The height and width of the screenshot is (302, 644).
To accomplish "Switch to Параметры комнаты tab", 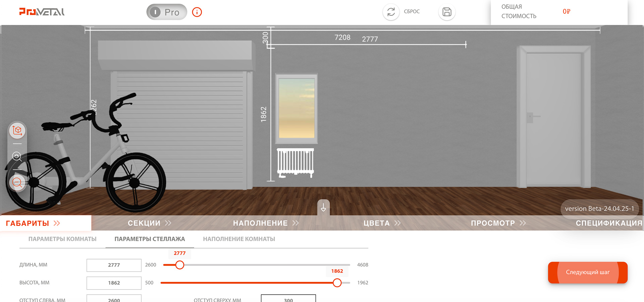I will (62, 239).
